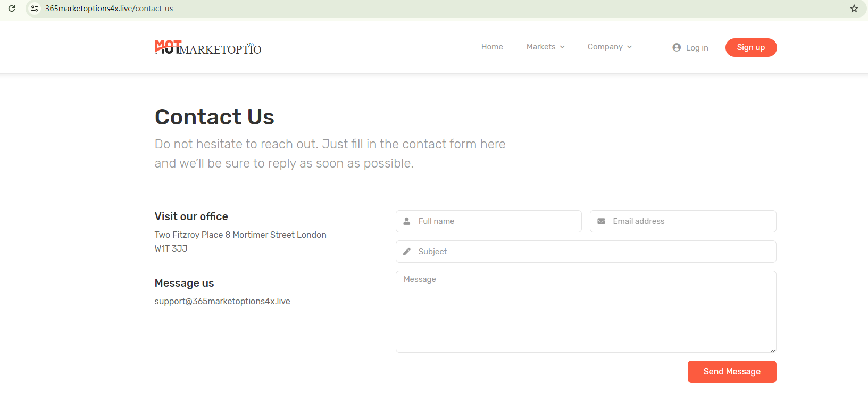Go to the Home menu item
Viewport: 868px width, 400px height.
pos(492,47)
